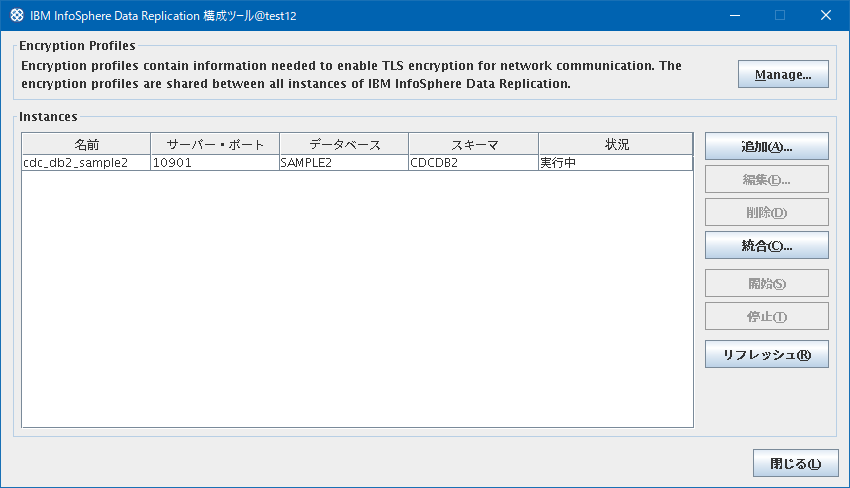This screenshot has width=850, height=488.
Task: Click empty area of the instances table
Action: pos(357,298)
